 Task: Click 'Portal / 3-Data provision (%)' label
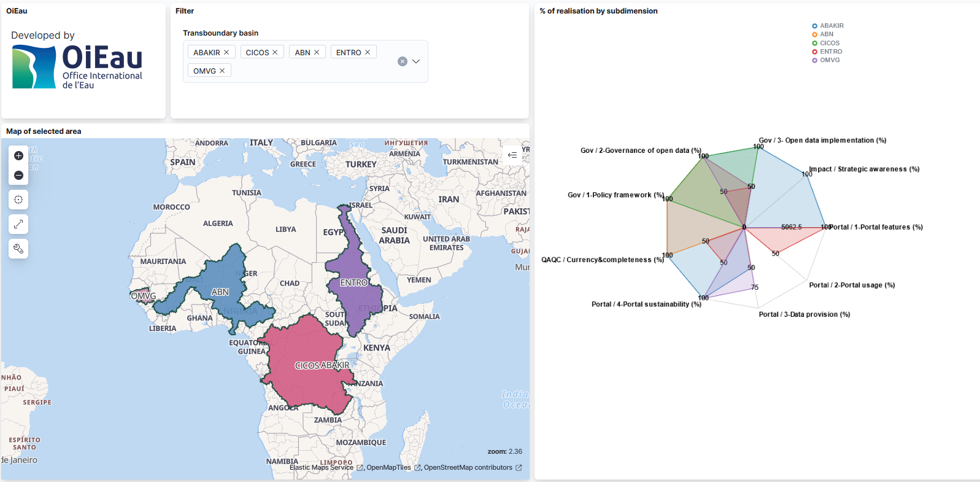coord(804,314)
